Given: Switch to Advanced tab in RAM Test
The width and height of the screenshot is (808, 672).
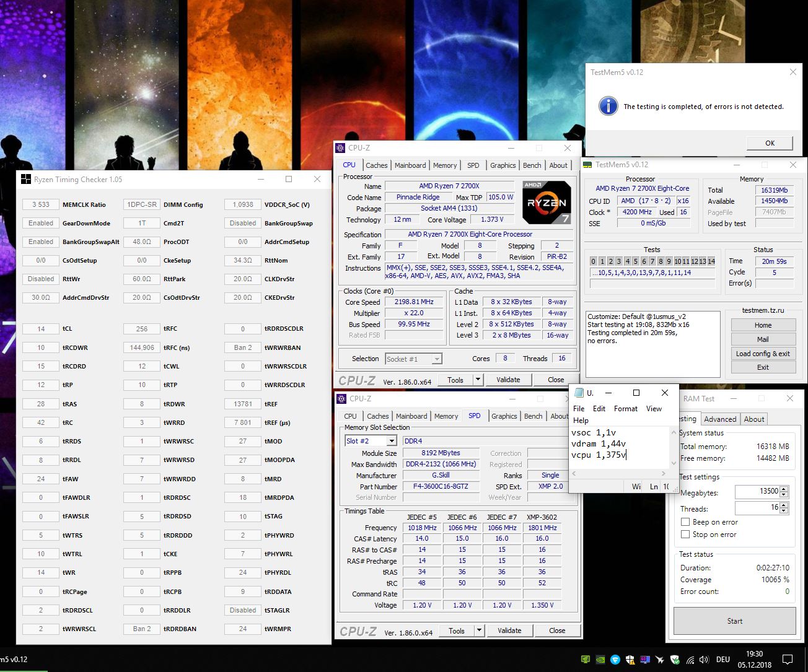Looking at the screenshot, I should [720, 419].
